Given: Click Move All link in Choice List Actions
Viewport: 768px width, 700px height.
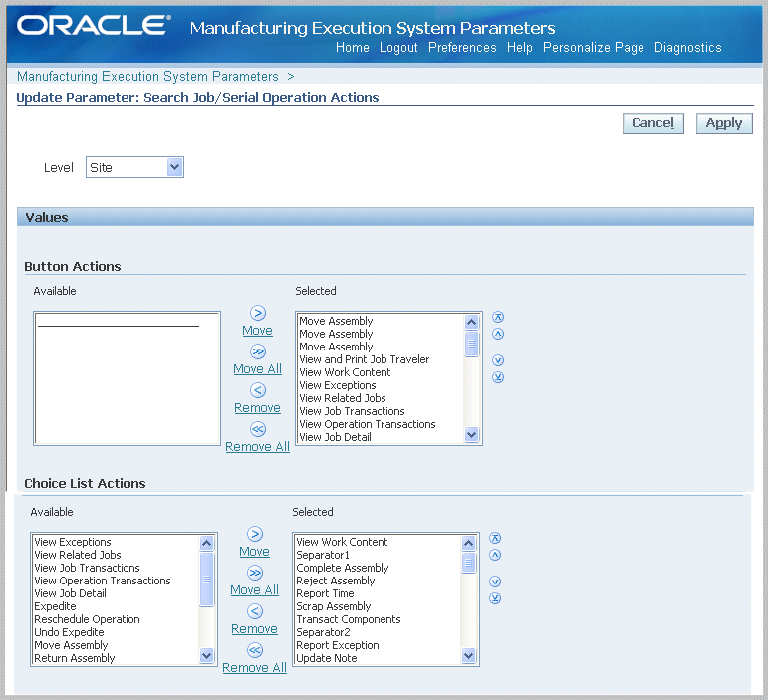Looking at the screenshot, I should coord(255,590).
